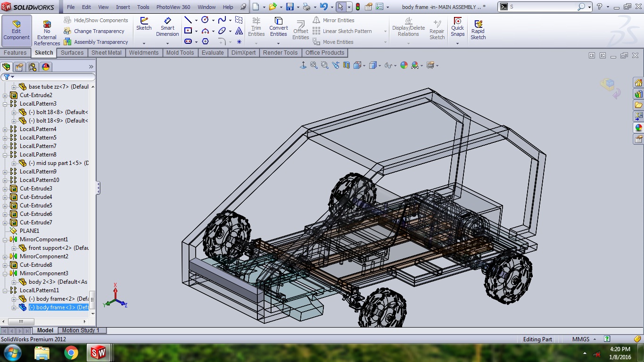
Task: Open the ConfigurationManager panel tab
Action: tap(33, 67)
